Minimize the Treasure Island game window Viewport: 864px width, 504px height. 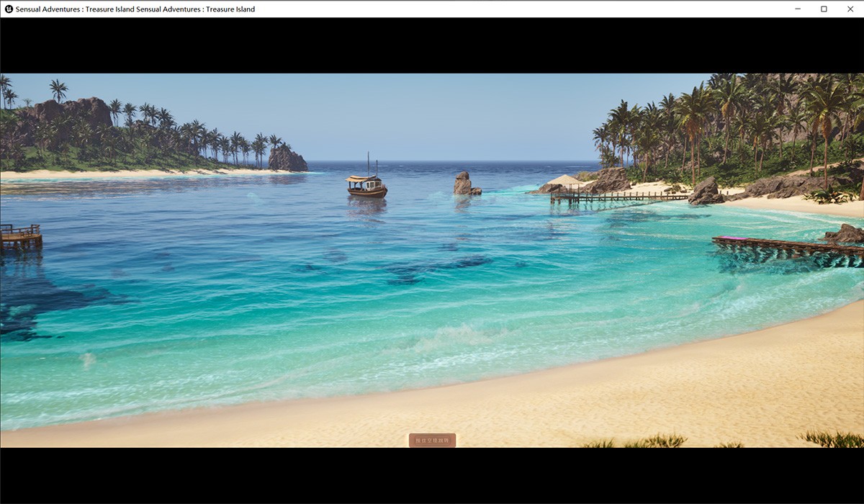click(798, 9)
